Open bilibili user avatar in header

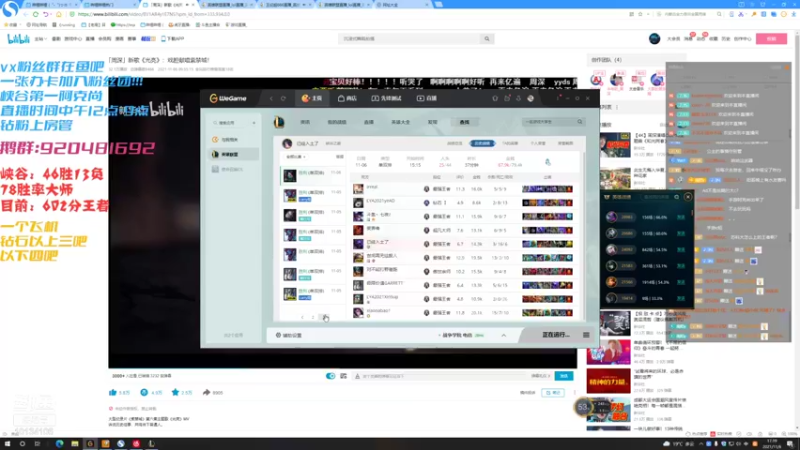(x=654, y=39)
